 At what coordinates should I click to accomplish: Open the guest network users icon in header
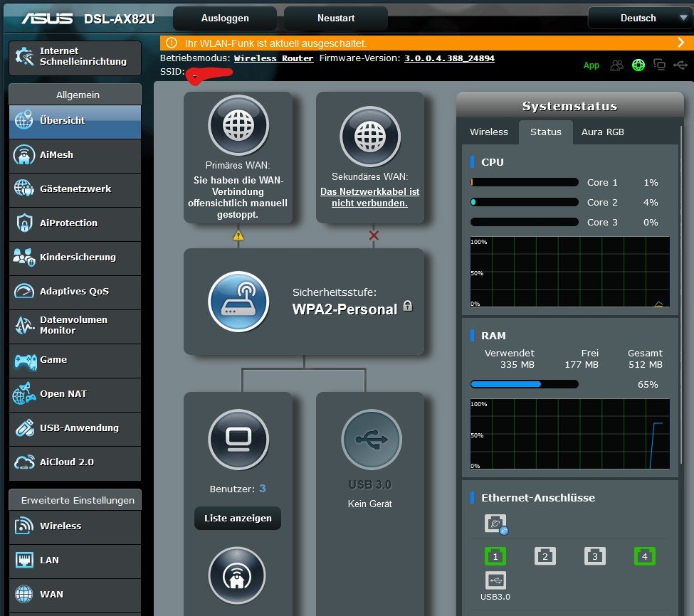pyautogui.click(x=616, y=65)
